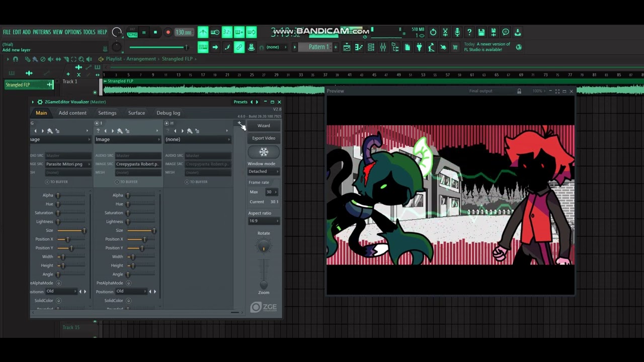This screenshot has width=644, height=362.
Task: Click the Export Video button
Action: click(x=264, y=138)
